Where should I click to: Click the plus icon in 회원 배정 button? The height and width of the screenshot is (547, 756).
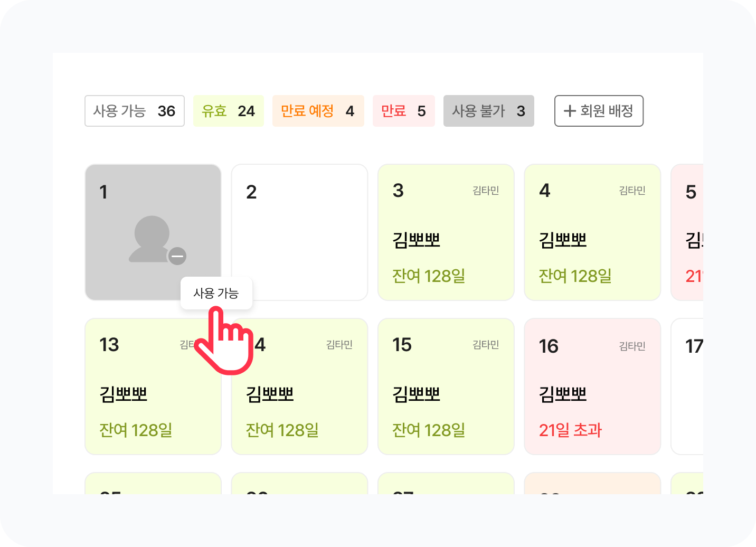[x=570, y=111]
